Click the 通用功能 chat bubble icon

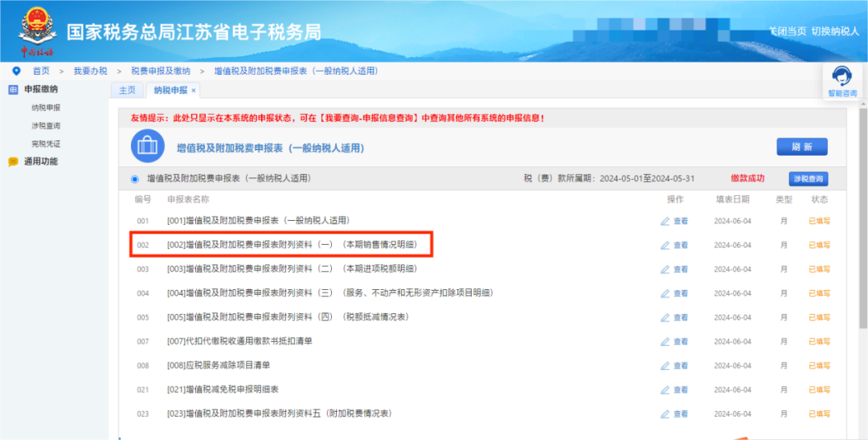point(13,162)
